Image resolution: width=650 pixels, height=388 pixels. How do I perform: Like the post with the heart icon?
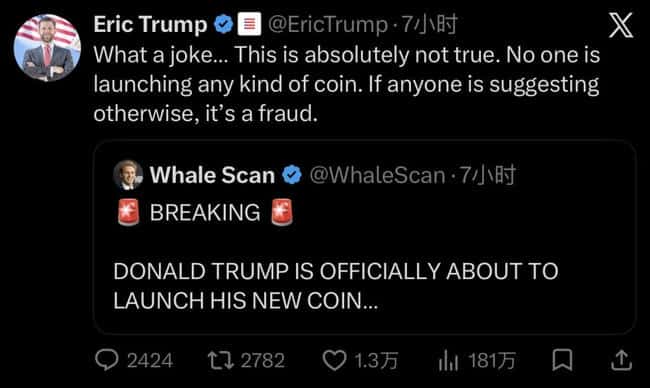pyautogui.click(x=335, y=360)
